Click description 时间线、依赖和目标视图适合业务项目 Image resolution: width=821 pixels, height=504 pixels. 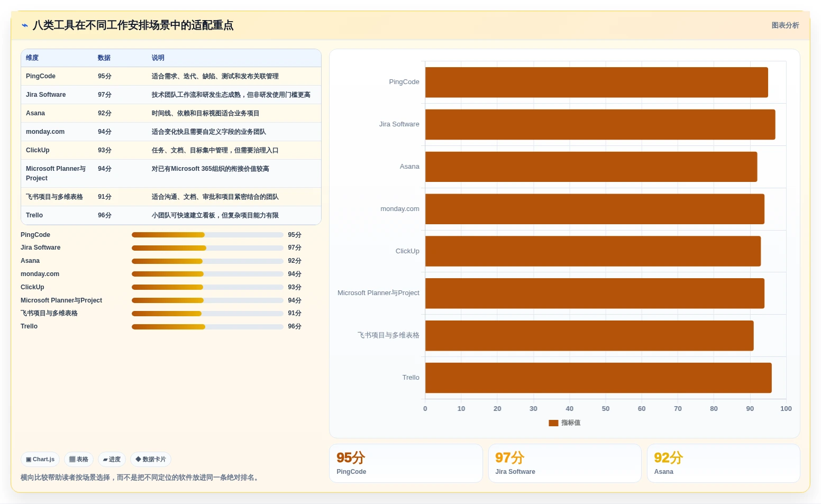(206, 114)
